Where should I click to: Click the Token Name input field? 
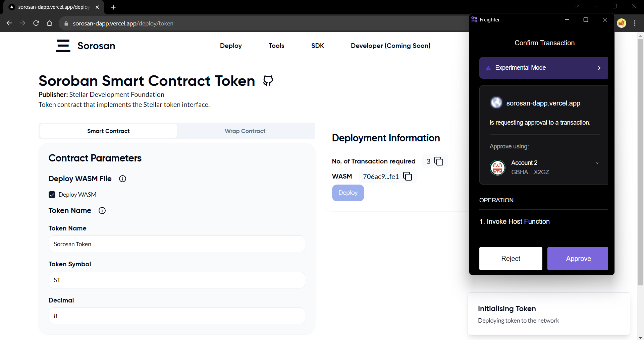pos(177,244)
